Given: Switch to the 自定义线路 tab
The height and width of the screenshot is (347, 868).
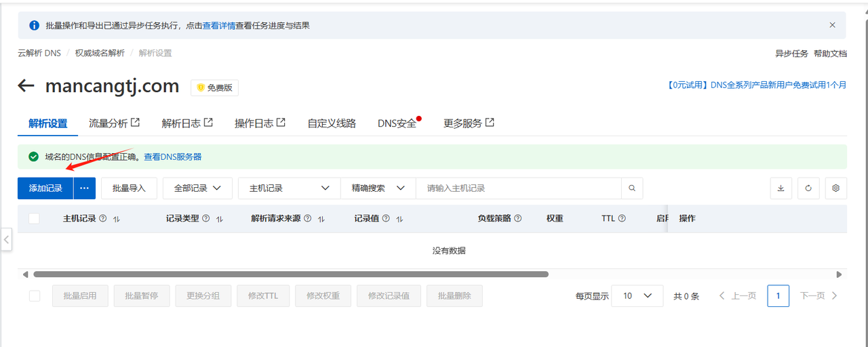Looking at the screenshot, I should (x=331, y=123).
